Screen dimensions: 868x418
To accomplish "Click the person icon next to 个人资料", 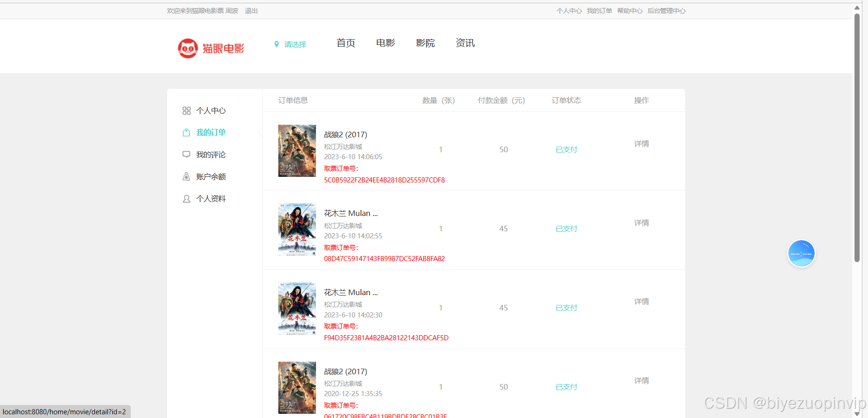I will pos(187,199).
